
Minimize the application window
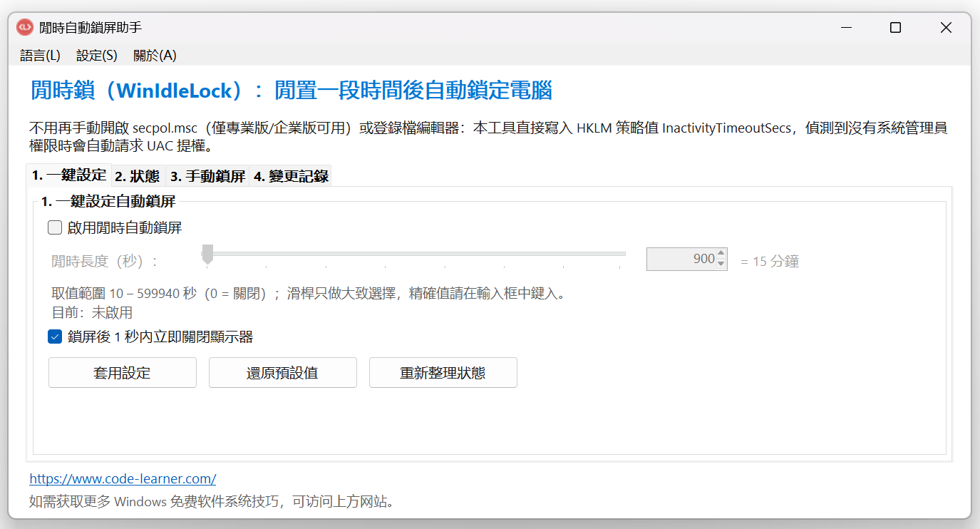click(x=846, y=28)
